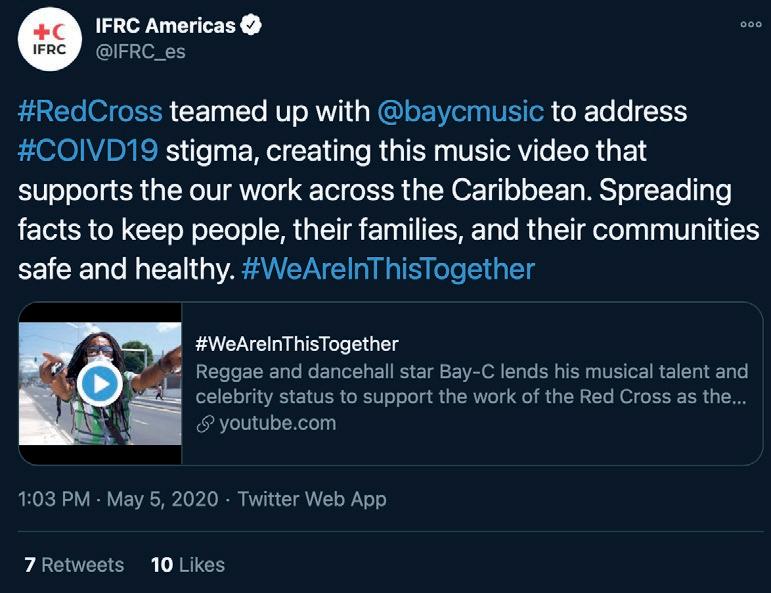This screenshot has height=593, width=771.
Task: Click the blue verified badge
Action: coord(251,26)
